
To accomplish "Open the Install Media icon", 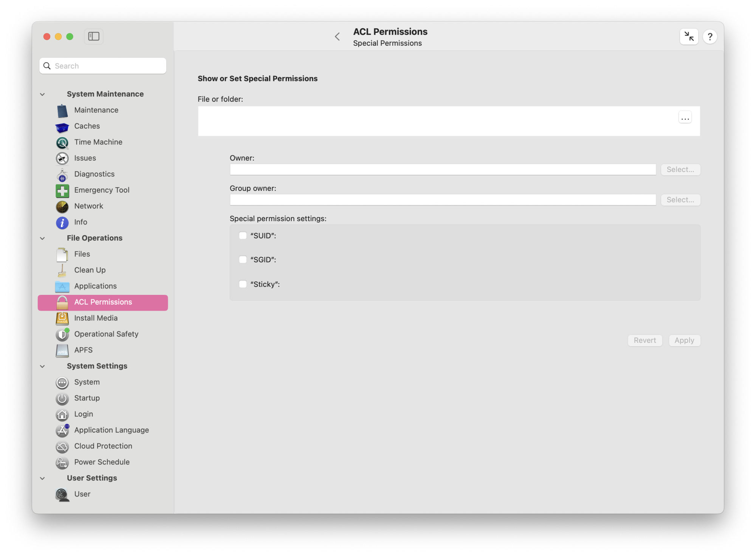I will [x=62, y=318].
